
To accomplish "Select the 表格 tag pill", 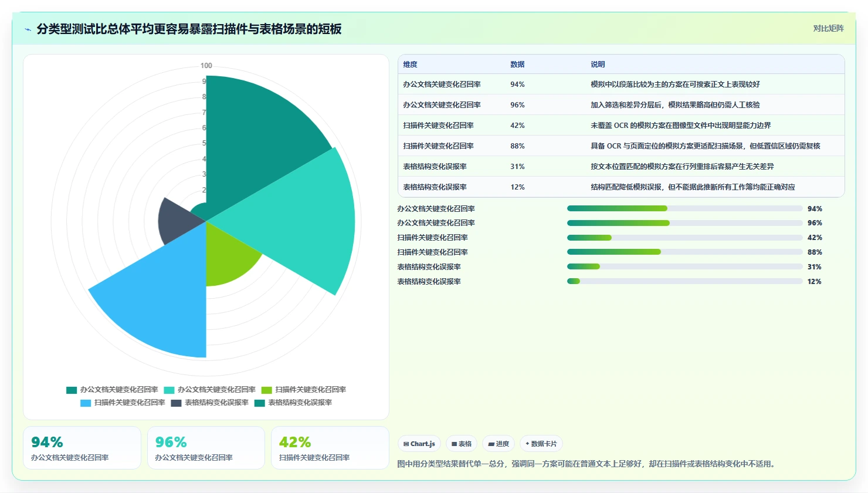I will point(462,444).
